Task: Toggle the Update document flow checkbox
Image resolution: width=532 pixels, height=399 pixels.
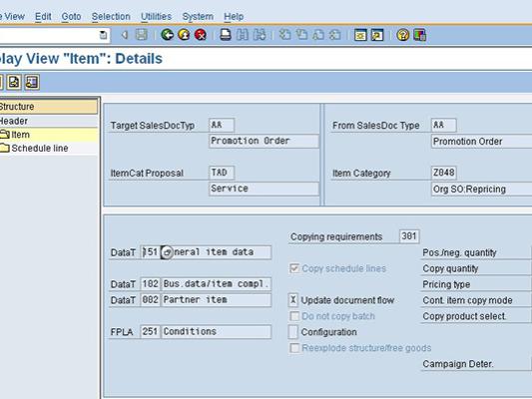Action: tap(293, 300)
